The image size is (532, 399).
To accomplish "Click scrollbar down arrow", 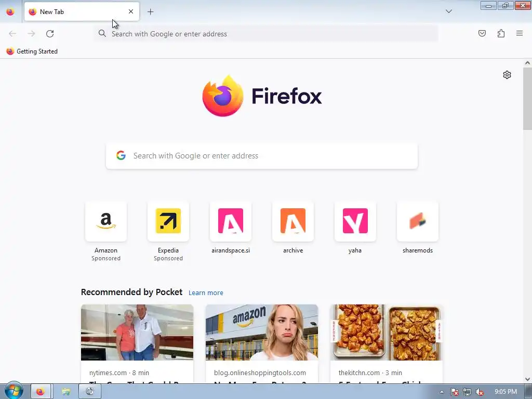I will click(x=527, y=379).
